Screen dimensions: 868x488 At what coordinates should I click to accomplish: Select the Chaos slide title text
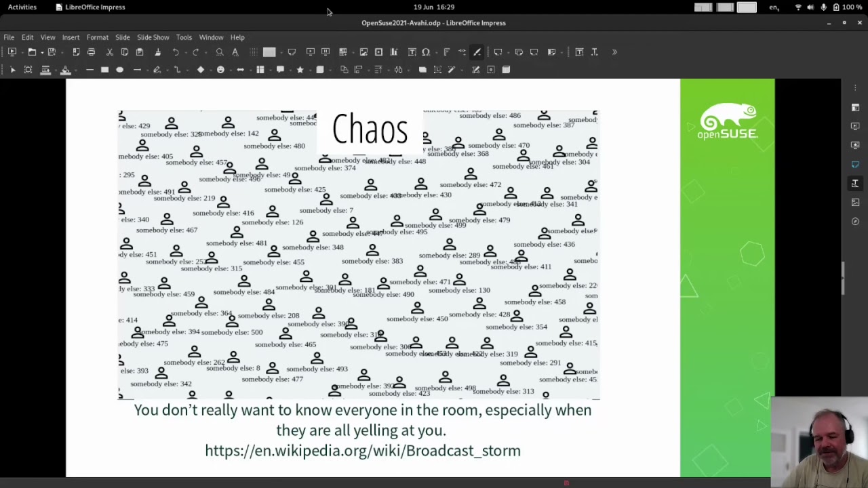(x=370, y=129)
